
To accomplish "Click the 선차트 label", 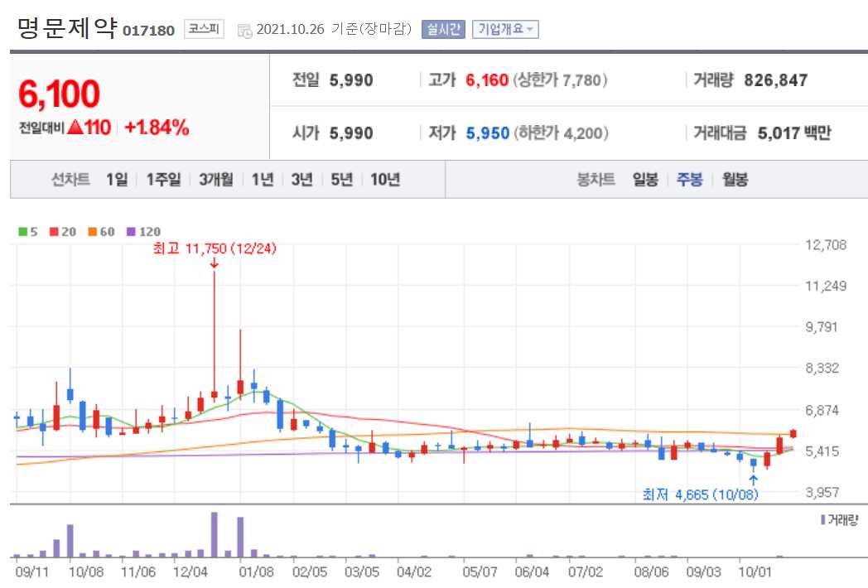I will coord(70,180).
